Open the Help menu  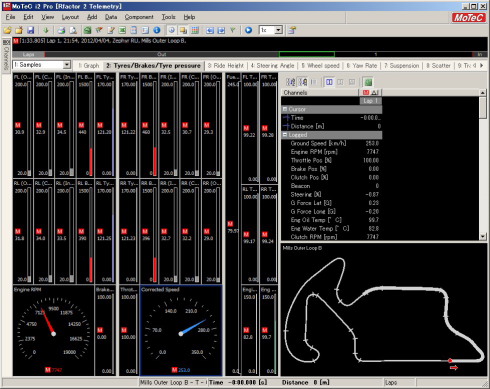189,17
